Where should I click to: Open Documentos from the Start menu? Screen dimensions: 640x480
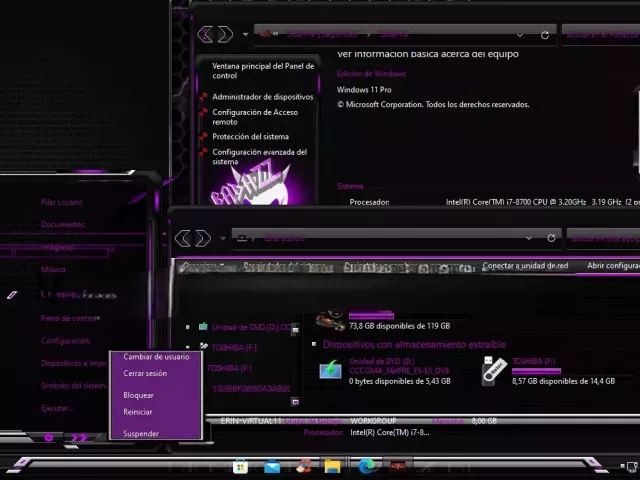[x=63, y=224]
